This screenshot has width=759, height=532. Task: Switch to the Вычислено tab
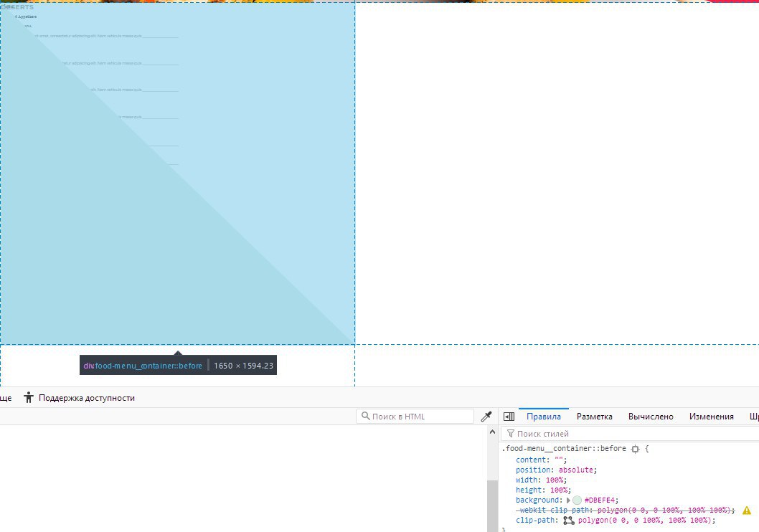point(651,417)
